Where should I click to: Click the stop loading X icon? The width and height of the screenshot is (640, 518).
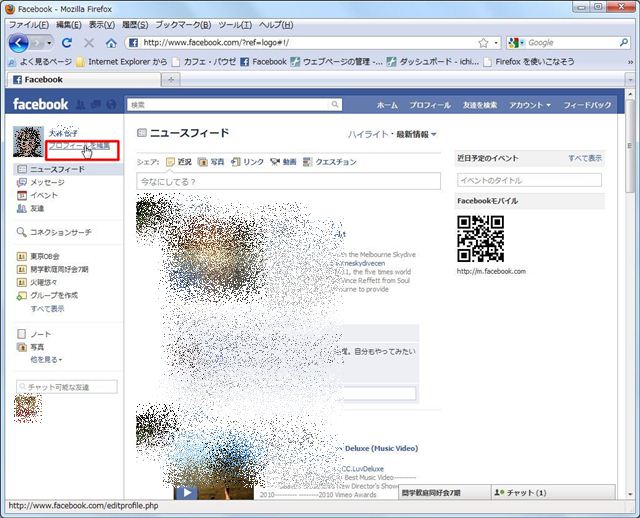(89, 42)
